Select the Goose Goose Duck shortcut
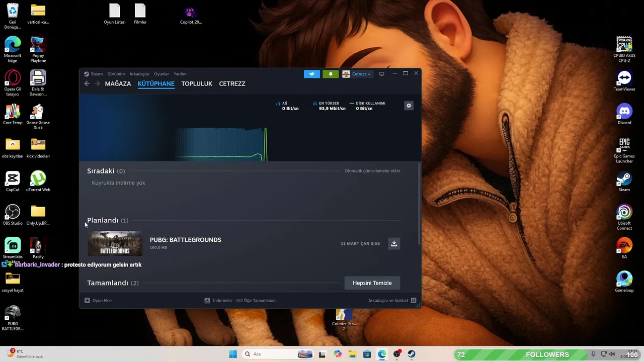The width and height of the screenshot is (644, 362). pyautogui.click(x=38, y=117)
